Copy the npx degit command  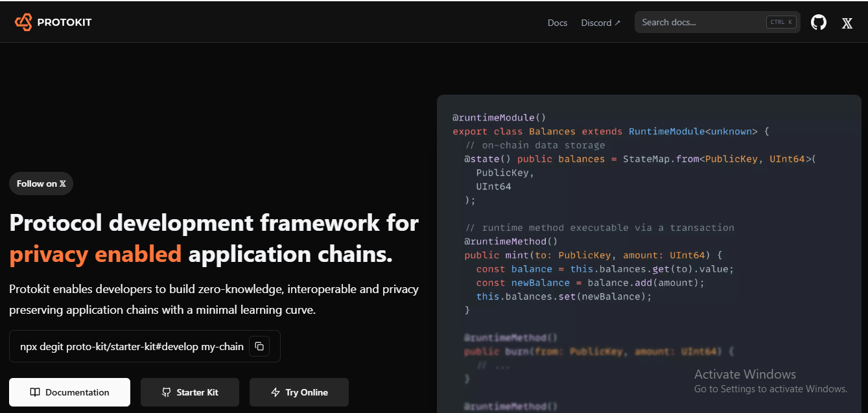coord(259,346)
